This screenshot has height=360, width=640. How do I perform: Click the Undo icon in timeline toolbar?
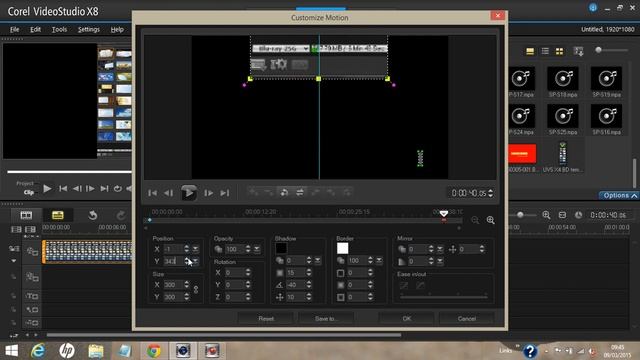pos(93,215)
